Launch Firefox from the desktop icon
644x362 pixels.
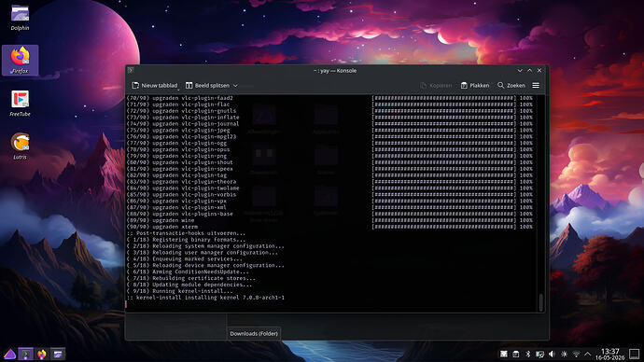tap(20, 60)
